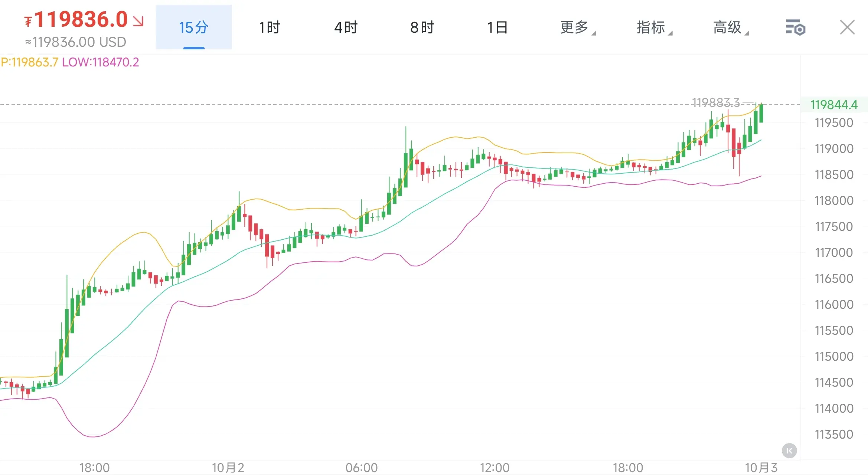The image size is (868, 475).
Task: Jump to latest candle with round arrow button
Action: click(x=789, y=451)
